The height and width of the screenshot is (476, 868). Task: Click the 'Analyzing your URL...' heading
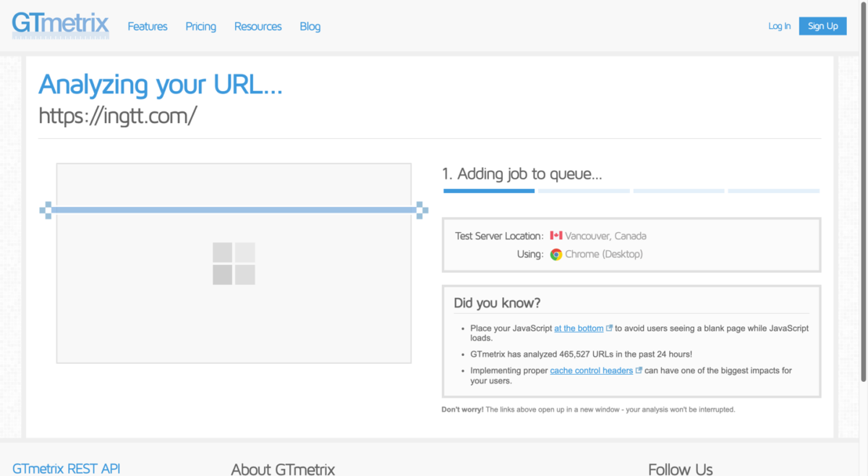[161, 85]
